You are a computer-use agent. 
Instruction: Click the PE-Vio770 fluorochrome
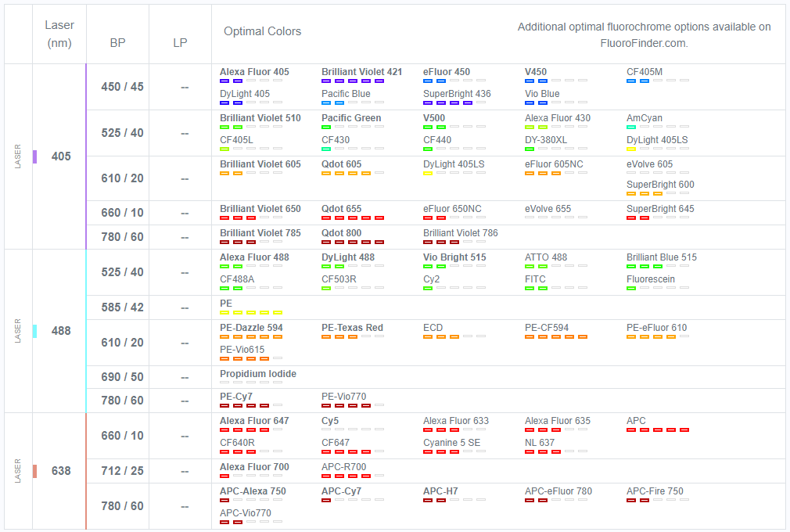[343, 397]
